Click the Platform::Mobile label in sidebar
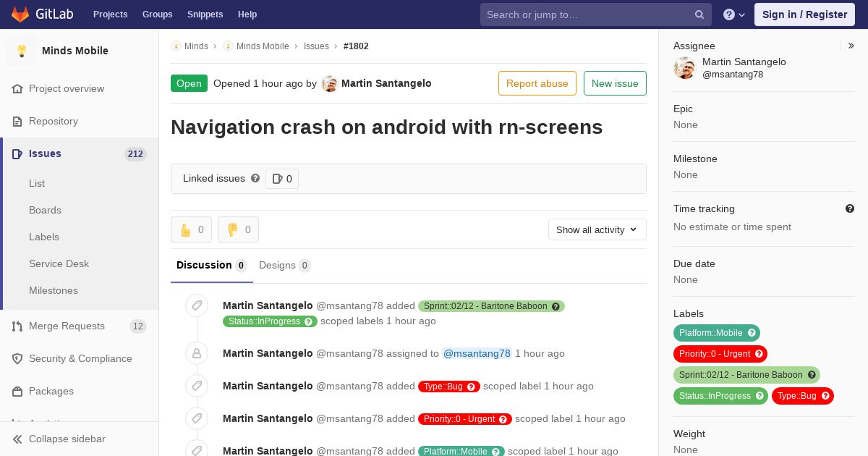Screen dimensions: 868x456 tap(711, 333)
